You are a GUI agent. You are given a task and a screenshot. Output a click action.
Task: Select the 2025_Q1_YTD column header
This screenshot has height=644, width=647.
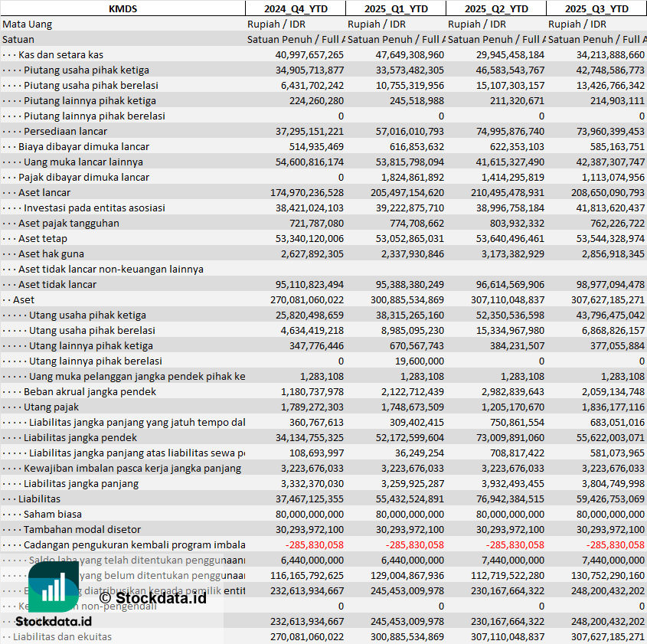[395, 8]
